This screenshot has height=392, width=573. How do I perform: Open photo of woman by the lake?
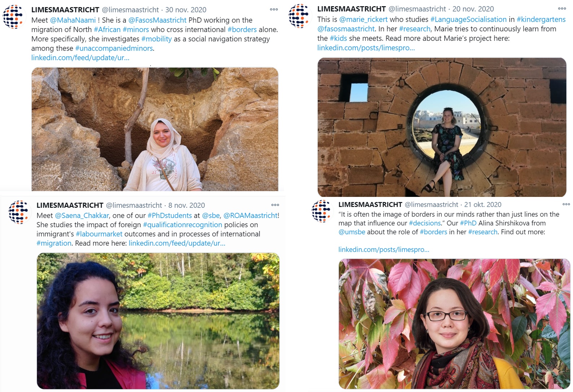158,321
